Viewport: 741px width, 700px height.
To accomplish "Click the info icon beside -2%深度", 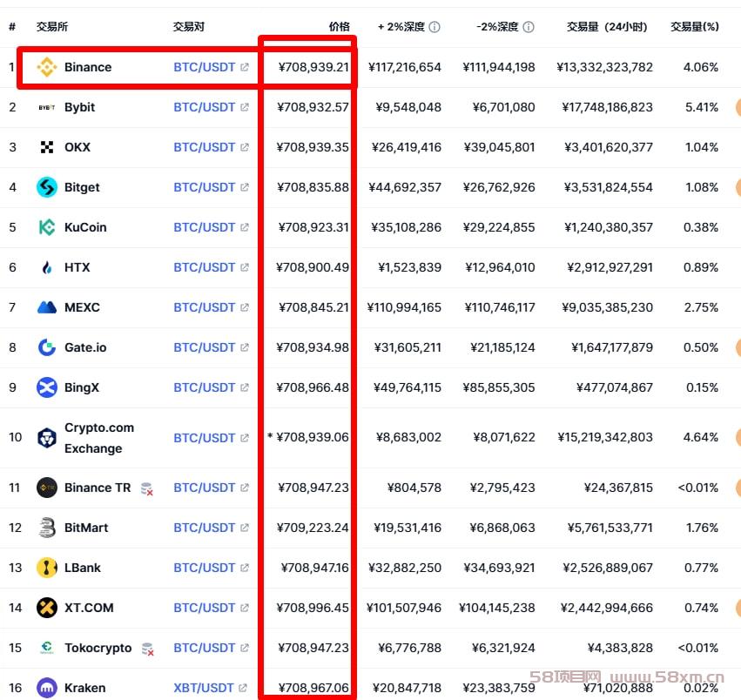I will click(x=529, y=27).
